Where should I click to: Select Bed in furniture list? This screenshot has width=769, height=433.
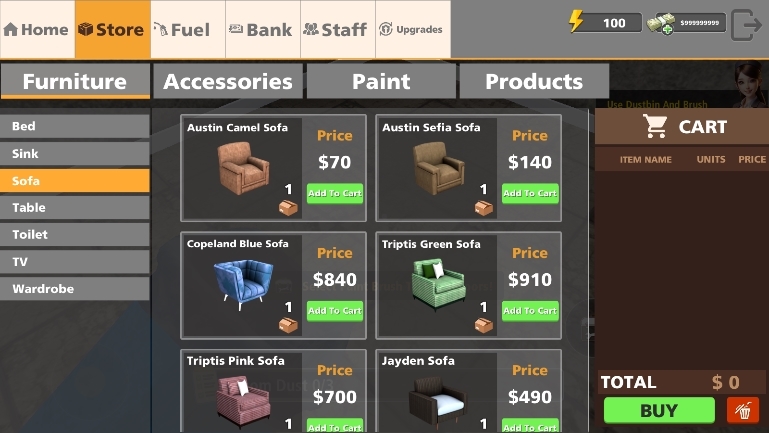tap(75, 126)
